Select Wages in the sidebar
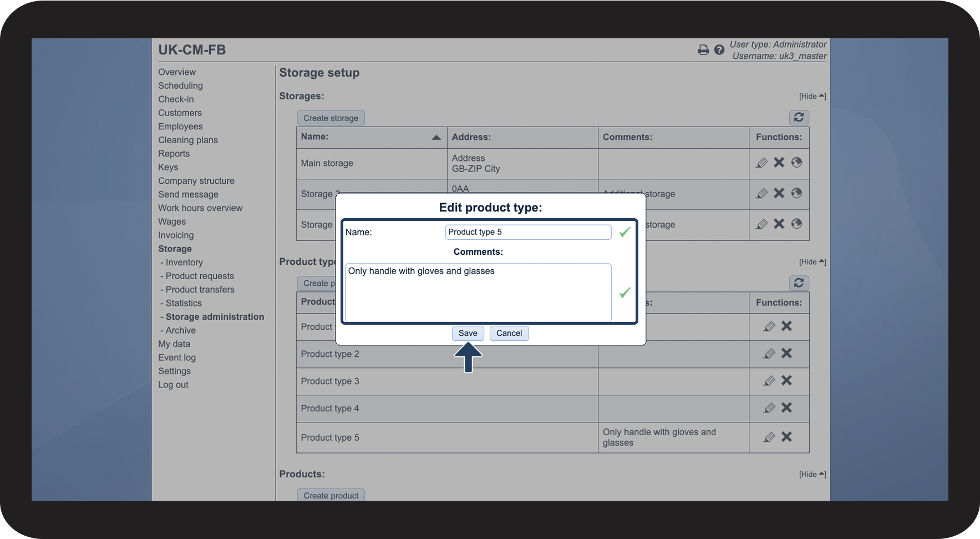Image resolution: width=980 pixels, height=539 pixels. tap(172, 221)
